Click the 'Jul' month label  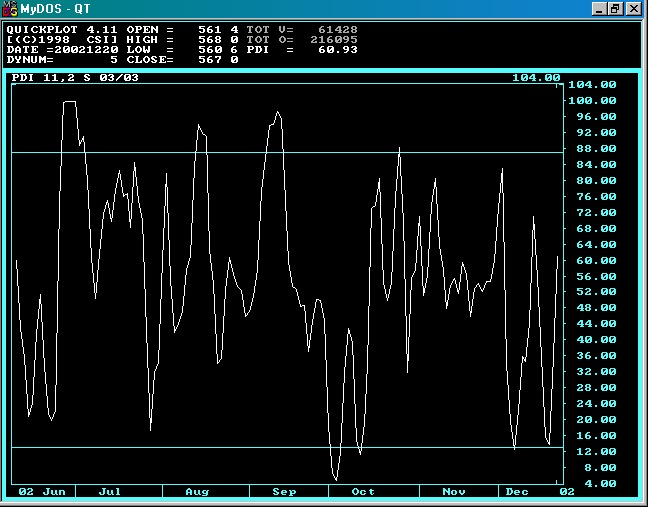point(110,492)
